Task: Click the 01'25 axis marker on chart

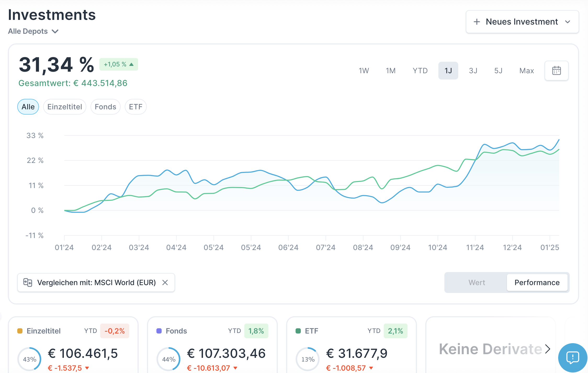Action: pos(550,247)
